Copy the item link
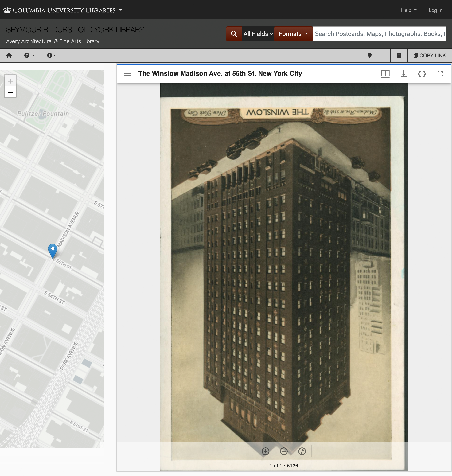Viewport: 452px width, 476px height. tap(430, 55)
